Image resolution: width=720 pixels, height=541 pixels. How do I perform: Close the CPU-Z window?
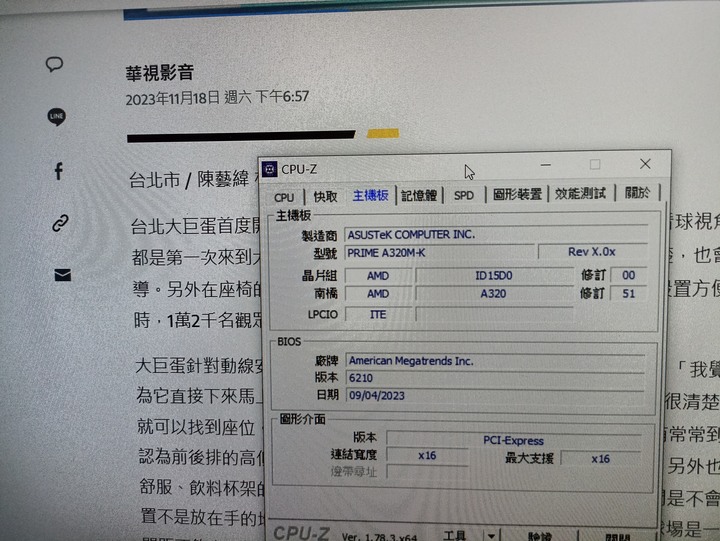[x=645, y=164]
